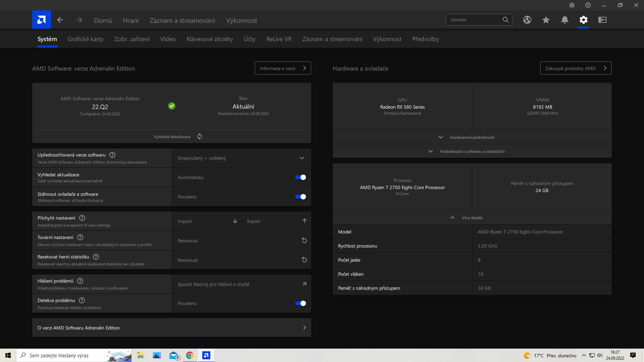Click the bug report icon in title bar
This screenshot has width=644, height=362.
pos(572,5)
